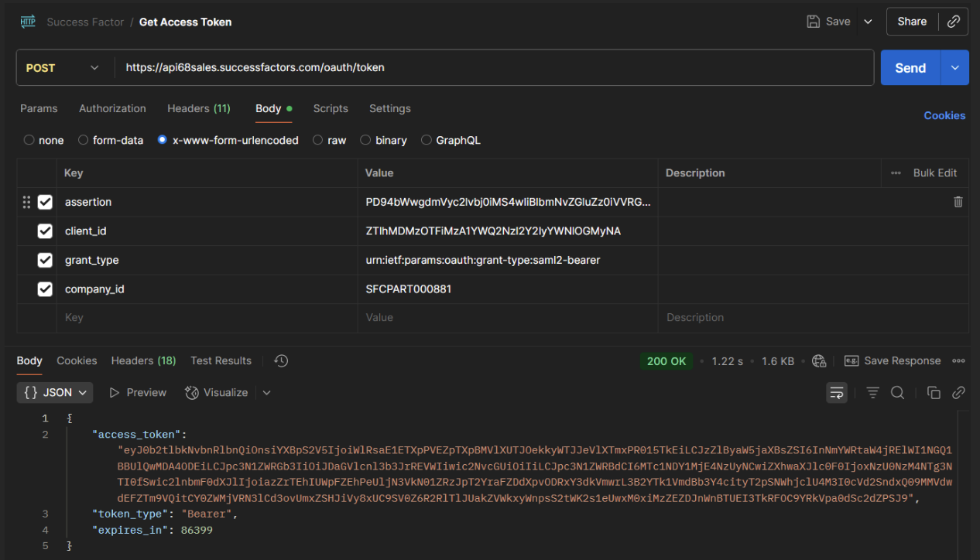Select the form-data radio button
The height and width of the screenshot is (560, 980).
click(84, 140)
